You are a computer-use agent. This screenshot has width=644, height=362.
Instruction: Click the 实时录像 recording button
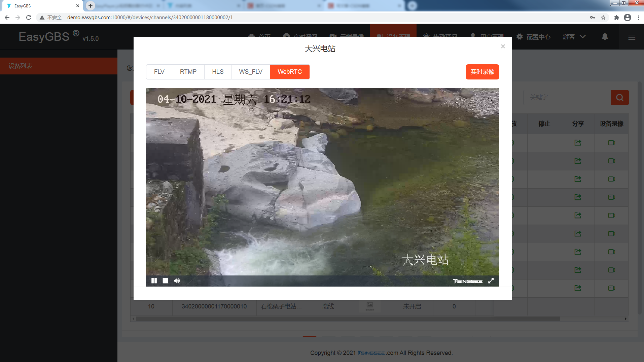pos(482,72)
